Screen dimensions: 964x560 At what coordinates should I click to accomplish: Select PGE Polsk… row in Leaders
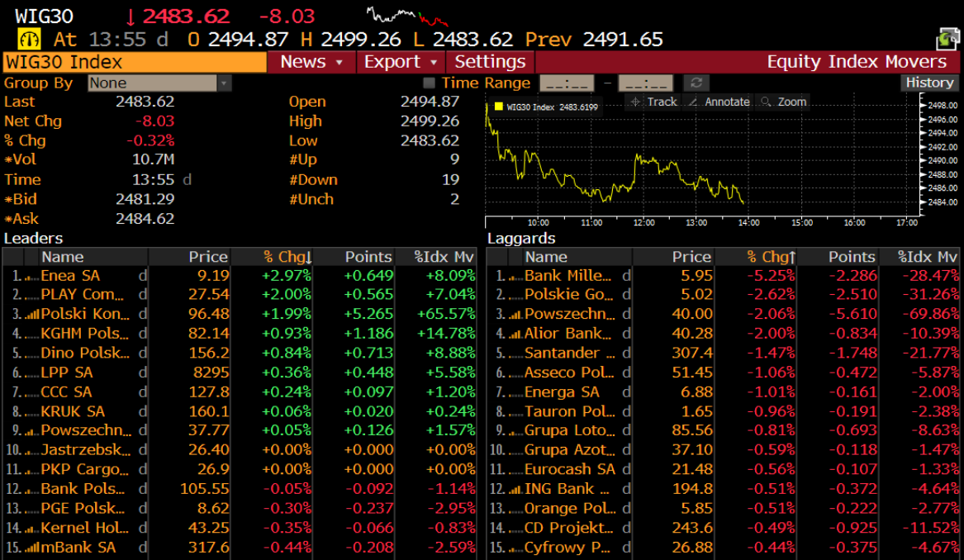tap(240, 509)
